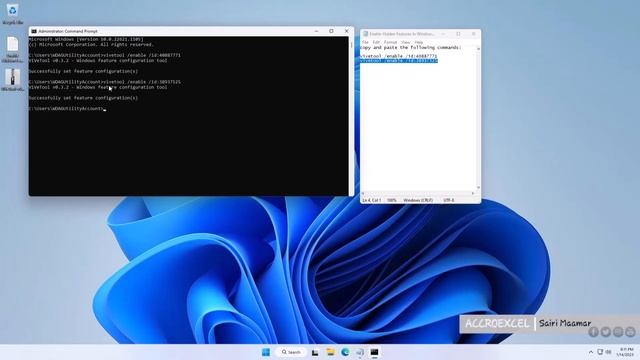640x360 pixels.
Task: Click highlighted vivetool command line in Notepad
Action: (x=399, y=61)
